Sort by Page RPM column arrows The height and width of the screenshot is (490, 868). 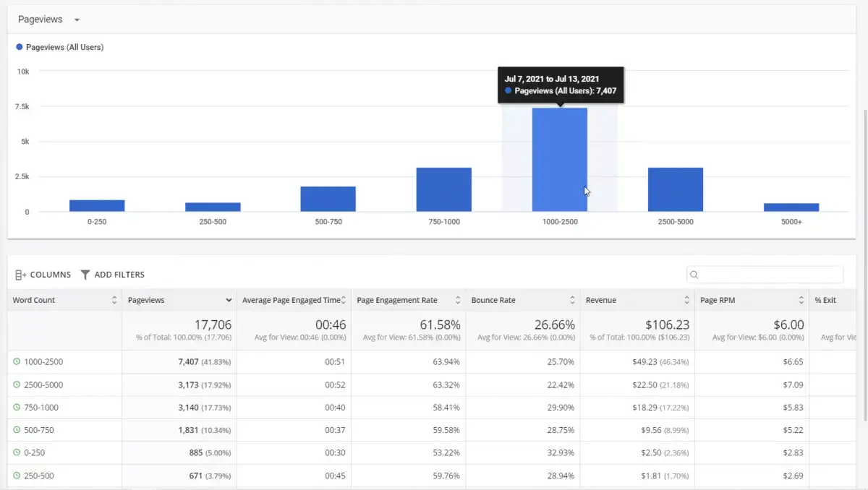tap(801, 300)
